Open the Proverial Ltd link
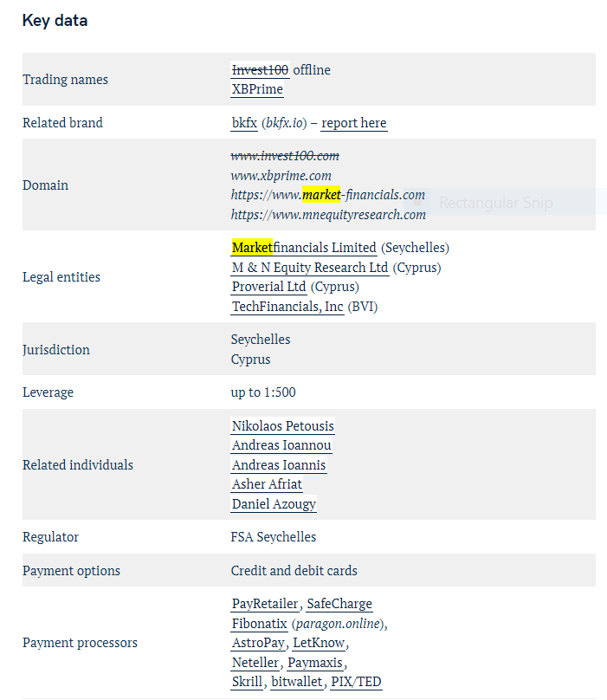Image resolution: width=607 pixels, height=700 pixels. [268, 287]
